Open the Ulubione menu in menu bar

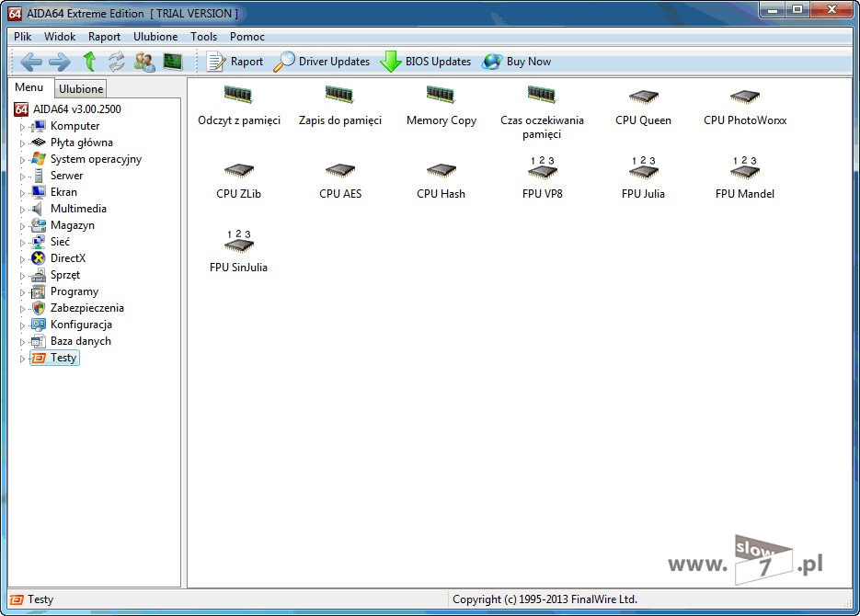pyautogui.click(x=155, y=37)
